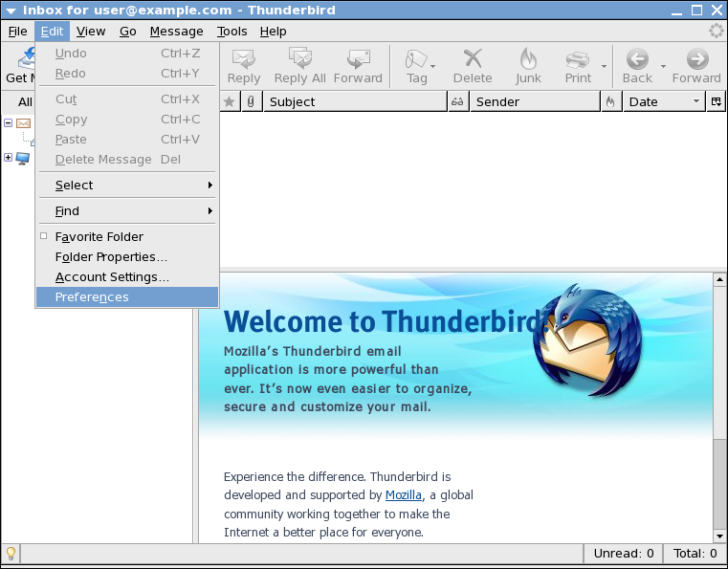Open the Back history dropdown arrow
728x569 pixels.
click(663, 66)
